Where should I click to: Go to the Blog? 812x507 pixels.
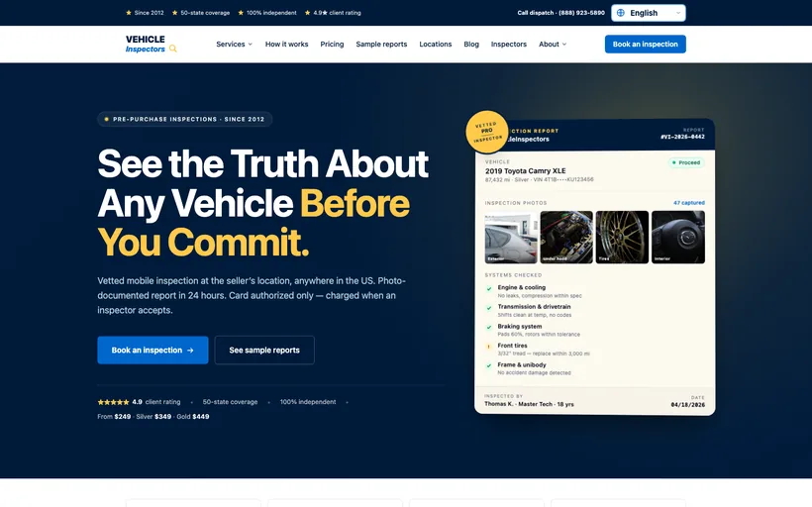click(471, 44)
